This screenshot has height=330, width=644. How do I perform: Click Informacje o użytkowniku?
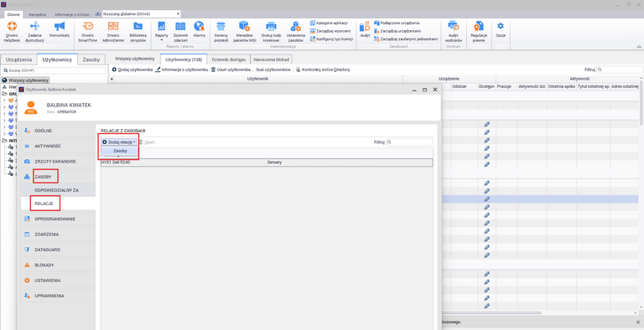click(181, 70)
